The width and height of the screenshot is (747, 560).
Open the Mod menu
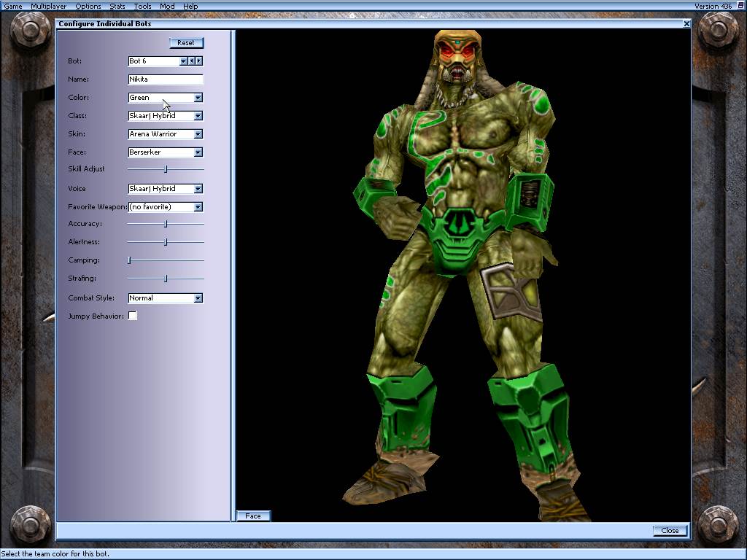pos(167,6)
